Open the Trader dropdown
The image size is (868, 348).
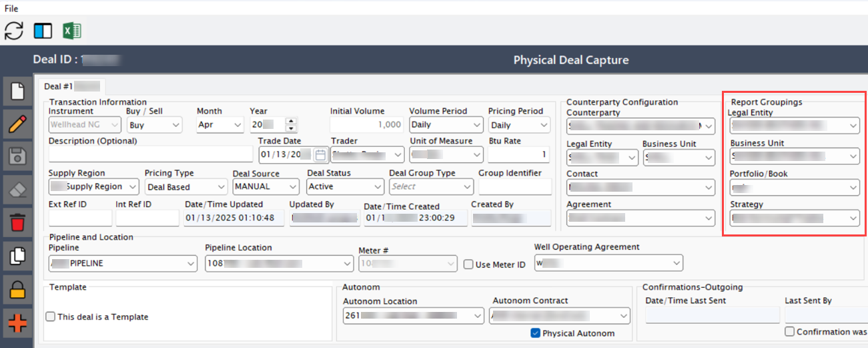click(x=367, y=155)
